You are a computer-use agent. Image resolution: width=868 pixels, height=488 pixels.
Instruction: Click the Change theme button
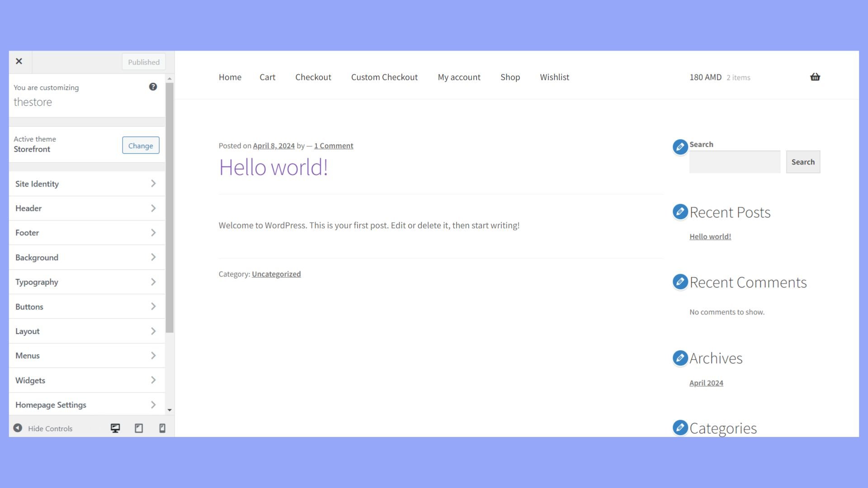pyautogui.click(x=141, y=145)
